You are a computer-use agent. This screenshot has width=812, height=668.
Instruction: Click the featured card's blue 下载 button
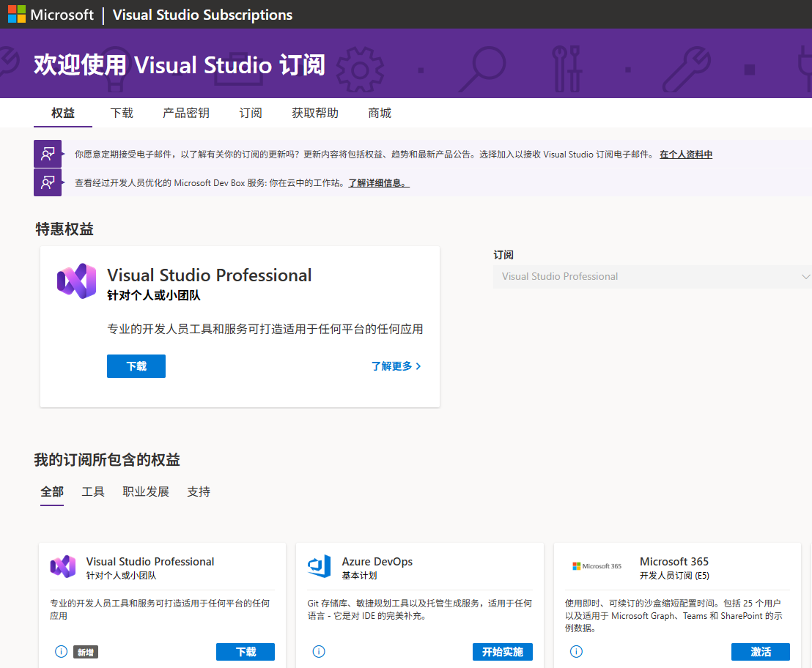(x=136, y=366)
